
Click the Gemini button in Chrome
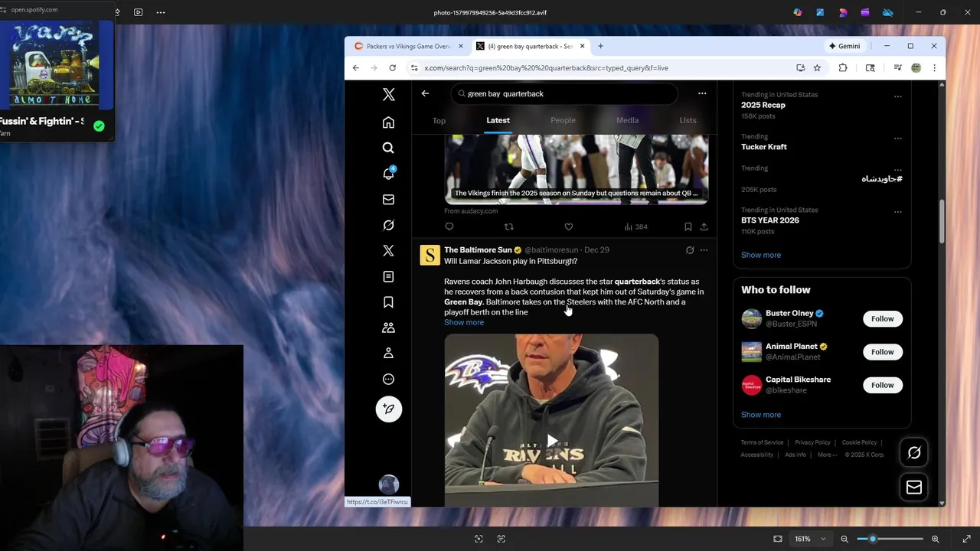click(x=844, y=46)
